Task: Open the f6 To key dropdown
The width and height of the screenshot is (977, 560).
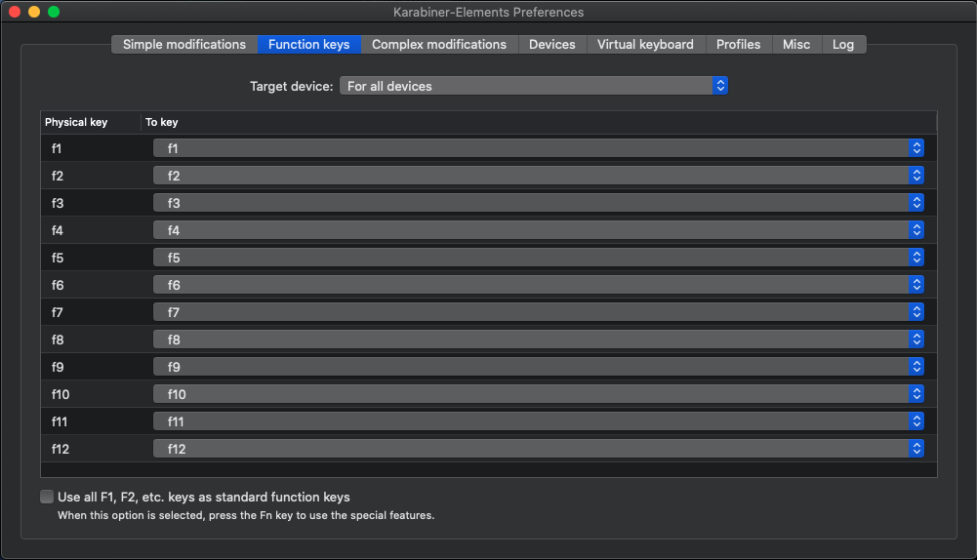Action: (539, 285)
